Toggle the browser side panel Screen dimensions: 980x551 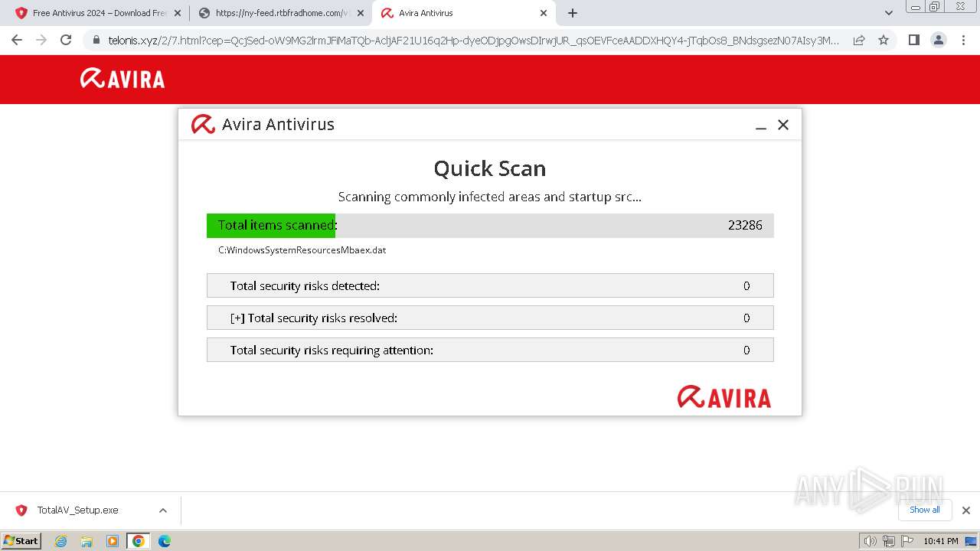pos(913,40)
